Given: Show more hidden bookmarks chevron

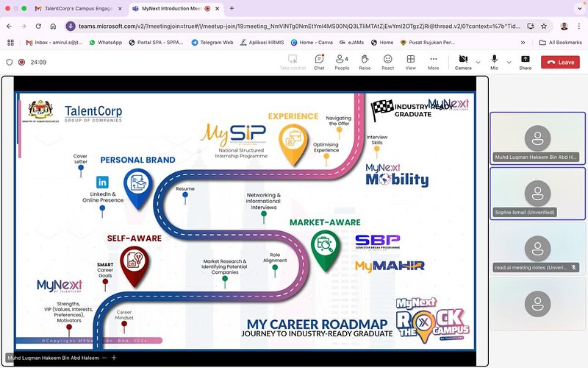Looking at the screenshot, I should click(523, 43).
